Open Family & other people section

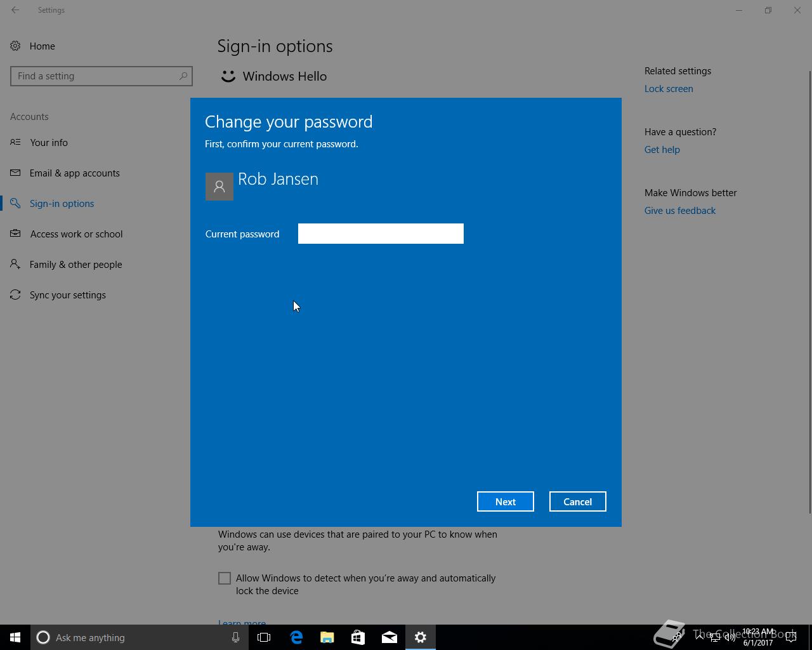pos(75,264)
